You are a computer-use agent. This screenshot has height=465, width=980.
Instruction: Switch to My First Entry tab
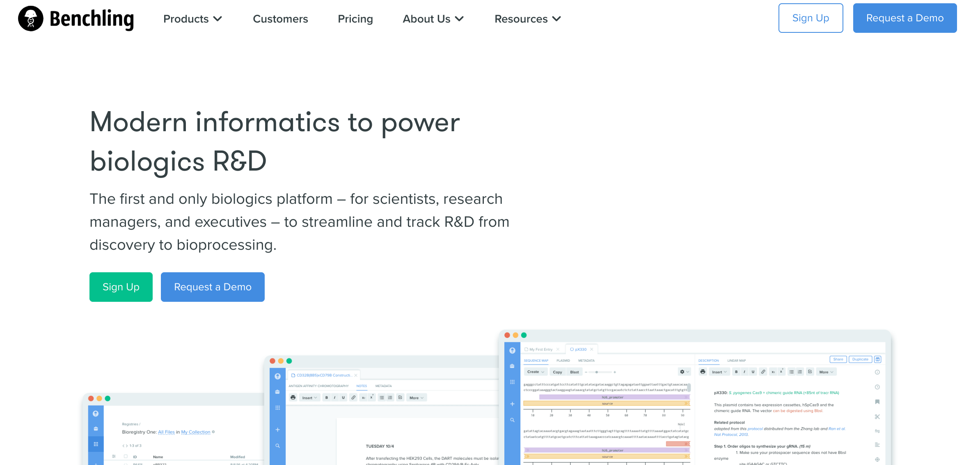click(x=540, y=349)
